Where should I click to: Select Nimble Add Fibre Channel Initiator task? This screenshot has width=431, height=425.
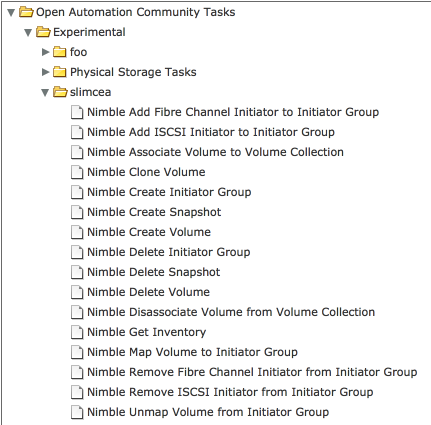pyautogui.click(x=233, y=112)
